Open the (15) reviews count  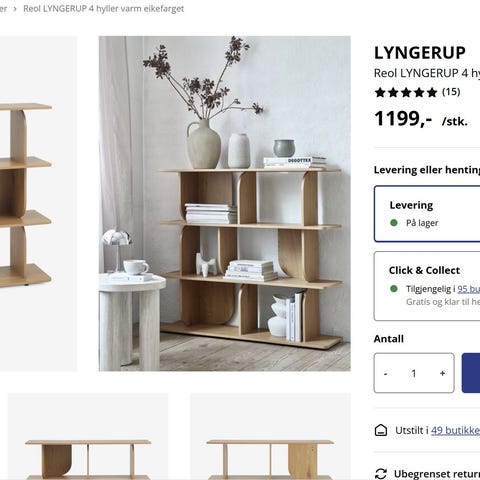pos(451,92)
